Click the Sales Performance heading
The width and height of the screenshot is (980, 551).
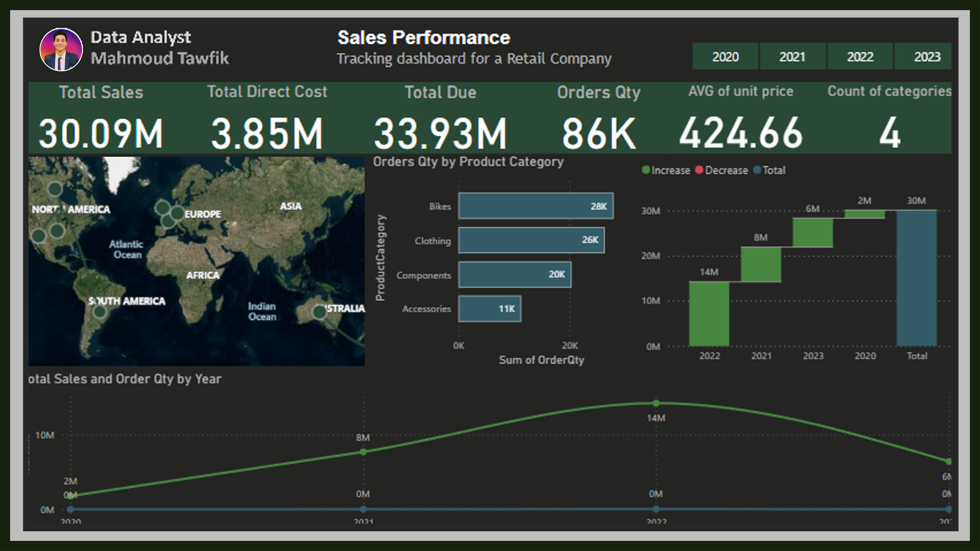(x=424, y=38)
